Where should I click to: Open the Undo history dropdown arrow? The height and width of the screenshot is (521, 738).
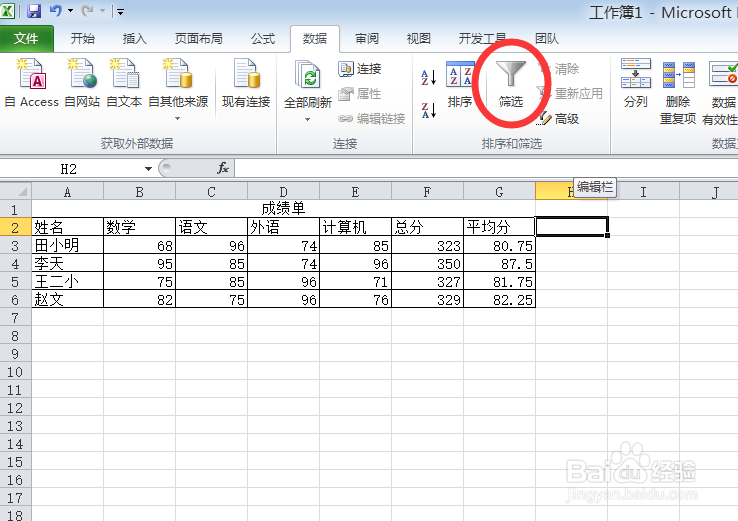[x=71, y=11]
